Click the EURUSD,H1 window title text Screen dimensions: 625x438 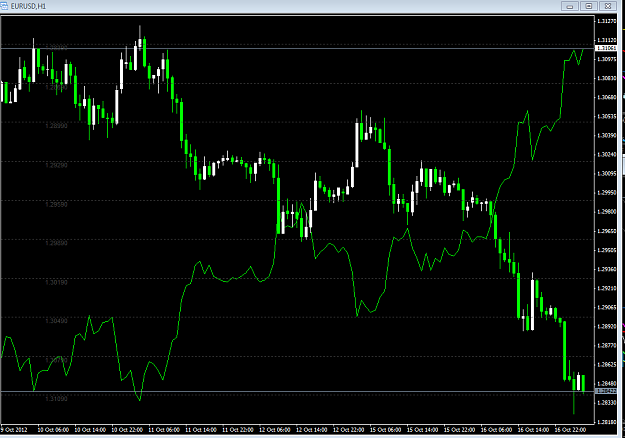pos(28,6)
